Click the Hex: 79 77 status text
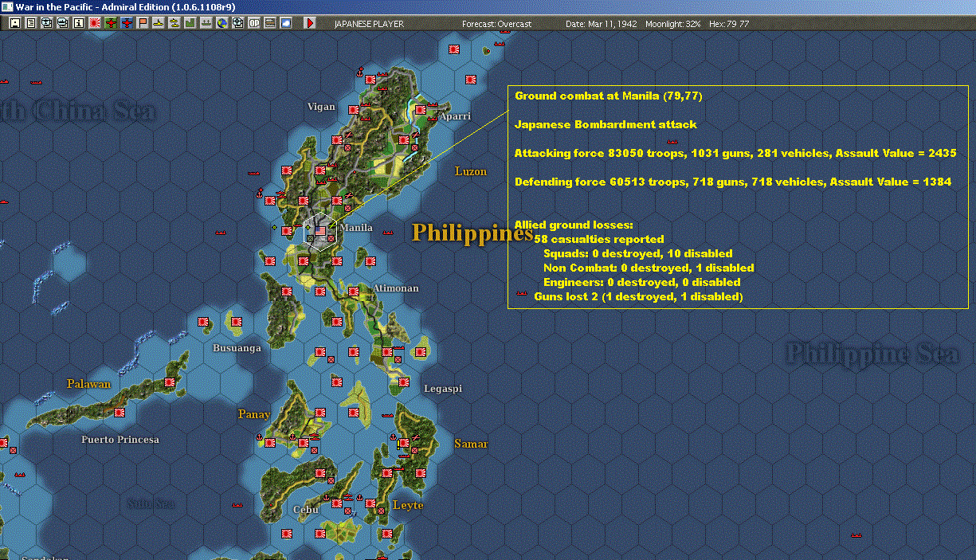The height and width of the screenshot is (560, 976). [x=728, y=24]
